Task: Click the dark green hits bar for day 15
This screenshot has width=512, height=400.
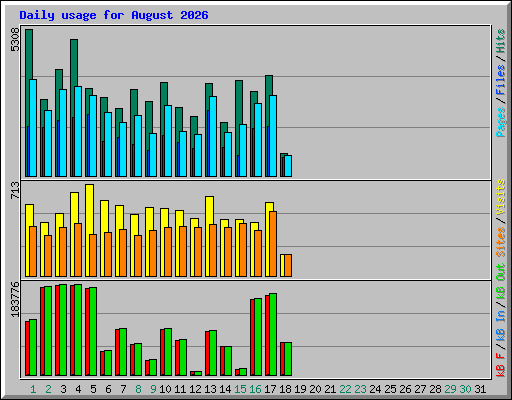Action: (239, 102)
